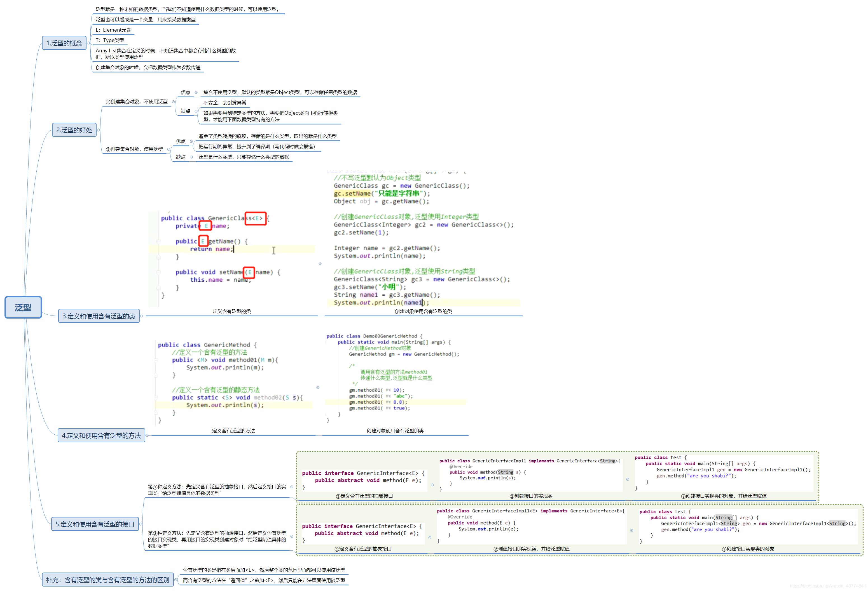The height and width of the screenshot is (591, 868).
Task: Click the 避免了类型转换的麻烦 note
Action: click(x=267, y=136)
